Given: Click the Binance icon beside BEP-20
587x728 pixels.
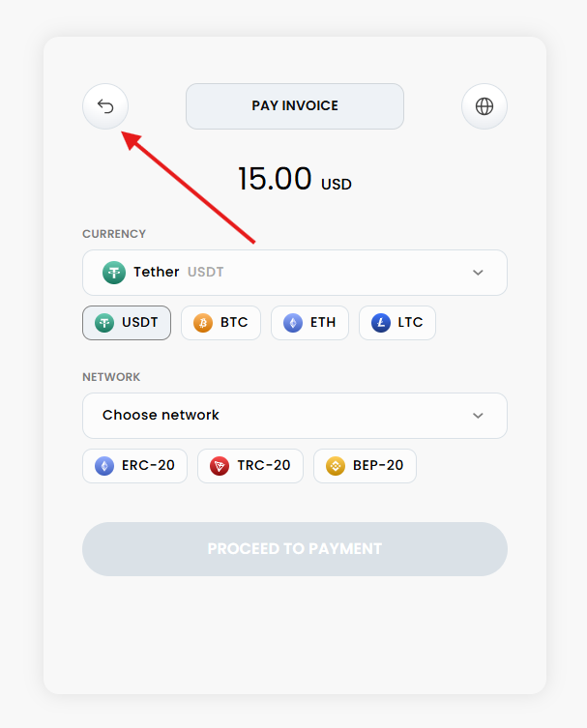Looking at the screenshot, I should click(336, 466).
